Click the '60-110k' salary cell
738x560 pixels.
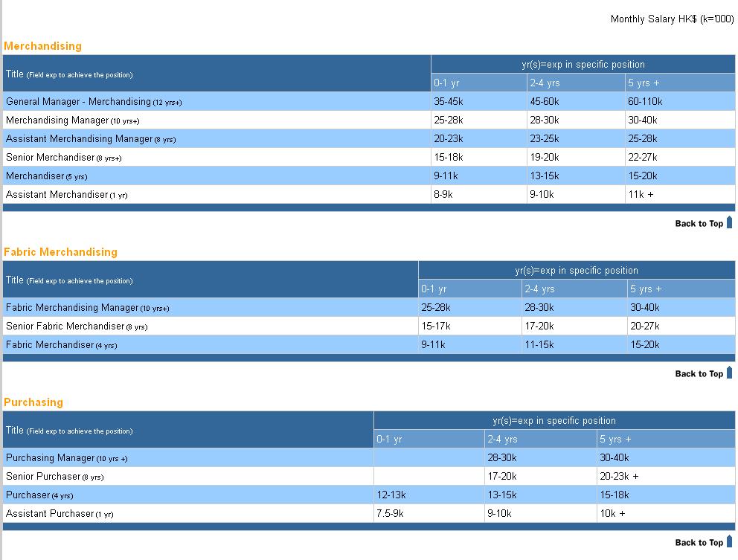pyautogui.click(x=645, y=102)
